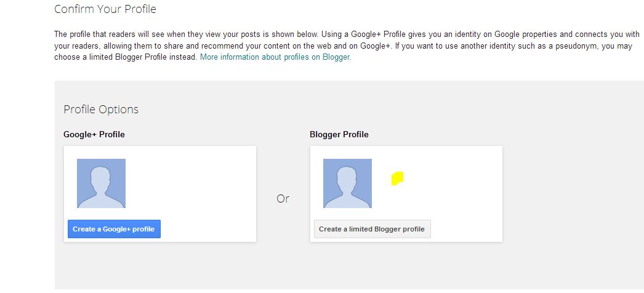Select the bold Blogger Profile card label
Screen dimensions: 644x293
pos(339,134)
